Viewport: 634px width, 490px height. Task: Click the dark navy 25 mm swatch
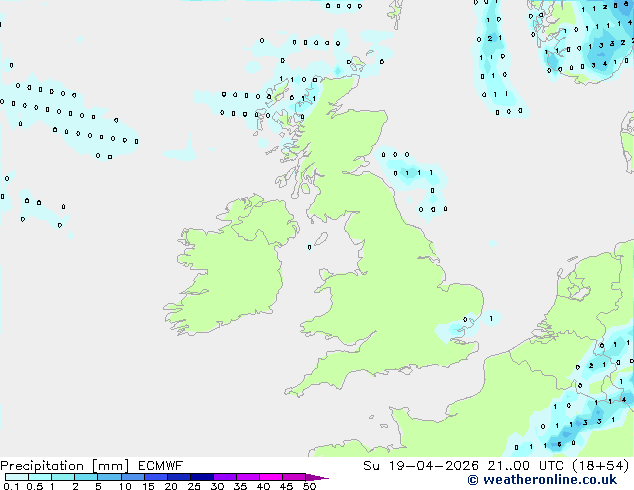(x=202, y=477)
